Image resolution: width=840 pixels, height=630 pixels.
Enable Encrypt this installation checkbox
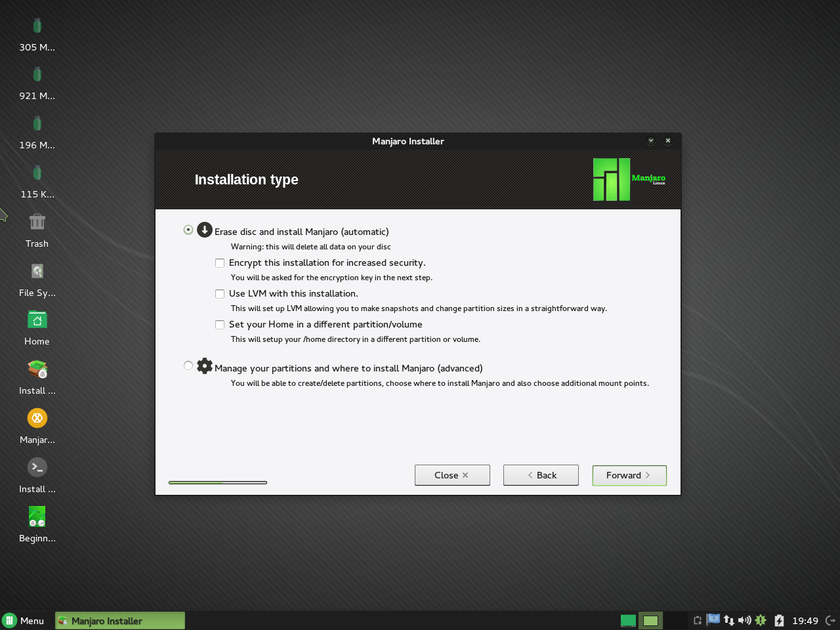coord(220,263)
